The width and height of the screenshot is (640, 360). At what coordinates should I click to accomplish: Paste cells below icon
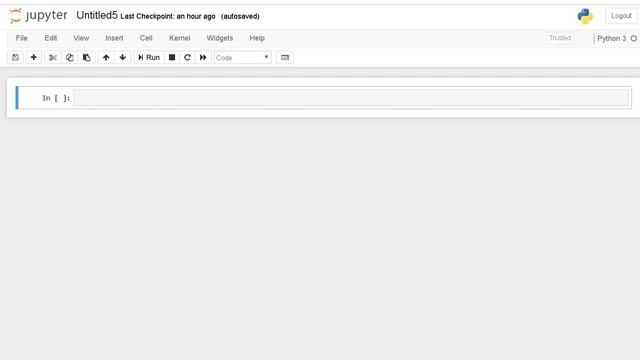point(87,58)
